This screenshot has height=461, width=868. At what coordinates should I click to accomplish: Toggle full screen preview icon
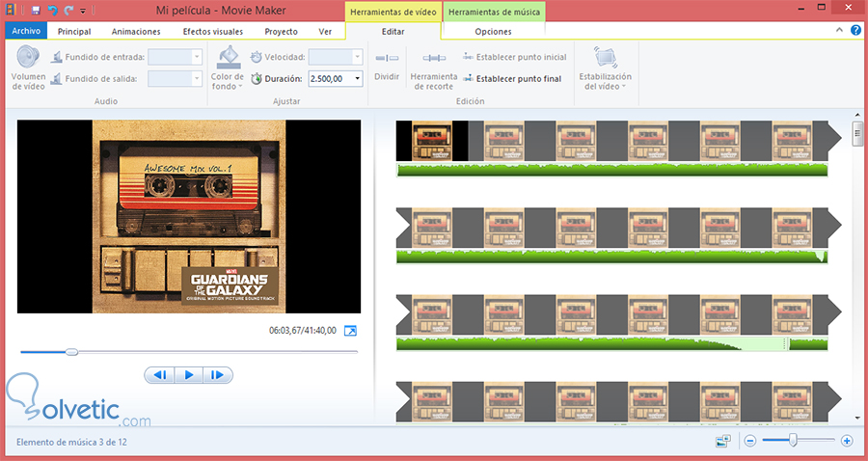(x=350, y=331)
